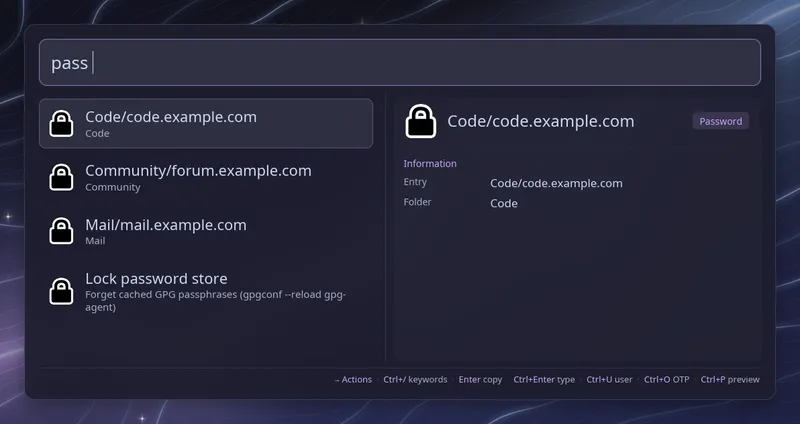Select the Community/forum.example.com entry title

point(198,170)
